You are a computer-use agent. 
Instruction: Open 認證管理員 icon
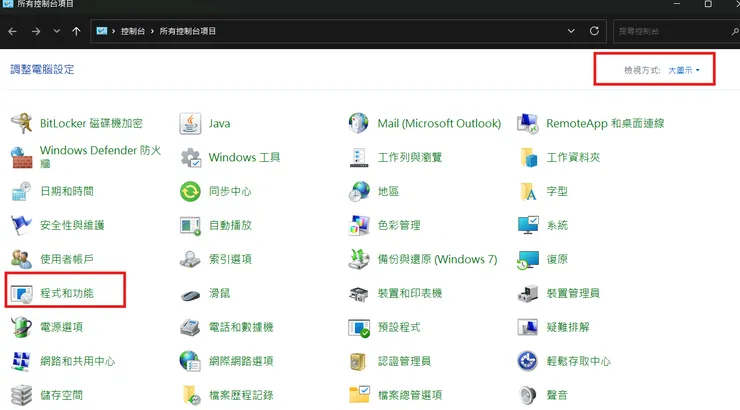[x=359, y=361]
